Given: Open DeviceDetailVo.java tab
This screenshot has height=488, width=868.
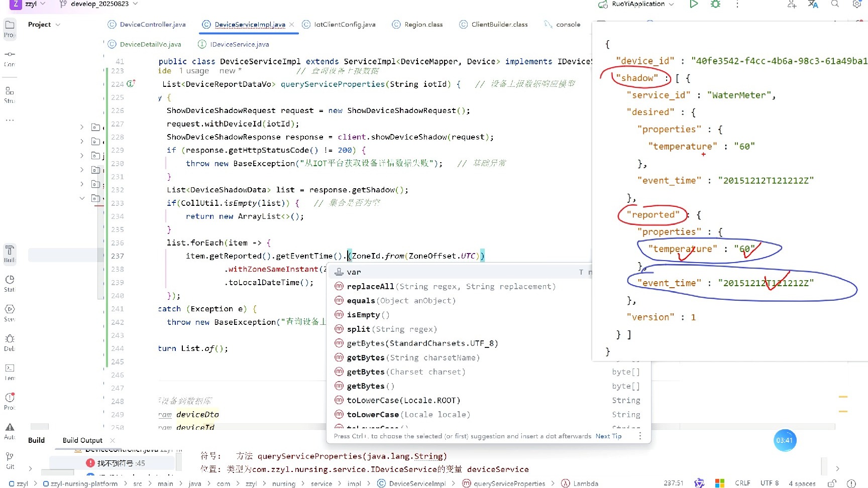Looking at the screenshot, I should point(145,44).
